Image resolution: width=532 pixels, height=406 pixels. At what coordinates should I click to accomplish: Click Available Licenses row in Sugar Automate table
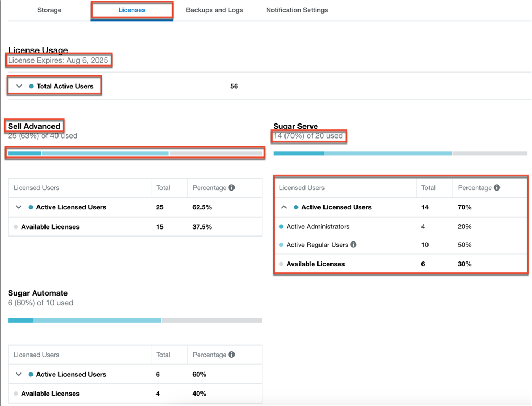point(50,394)
